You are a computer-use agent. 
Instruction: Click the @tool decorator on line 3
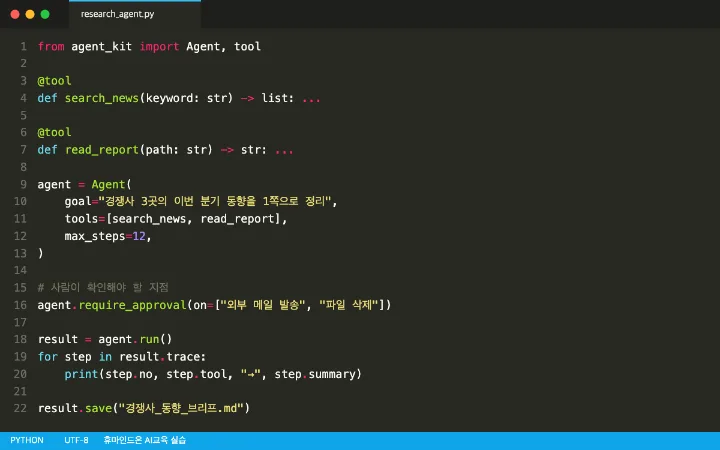54,81
